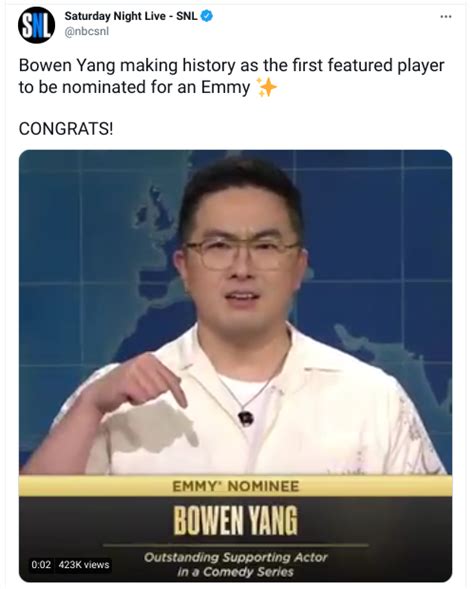Open the Saturday Night Live - SNL profile name
Image resolution: width=474 pixels, height=589 pixels.
click(131, 16)
